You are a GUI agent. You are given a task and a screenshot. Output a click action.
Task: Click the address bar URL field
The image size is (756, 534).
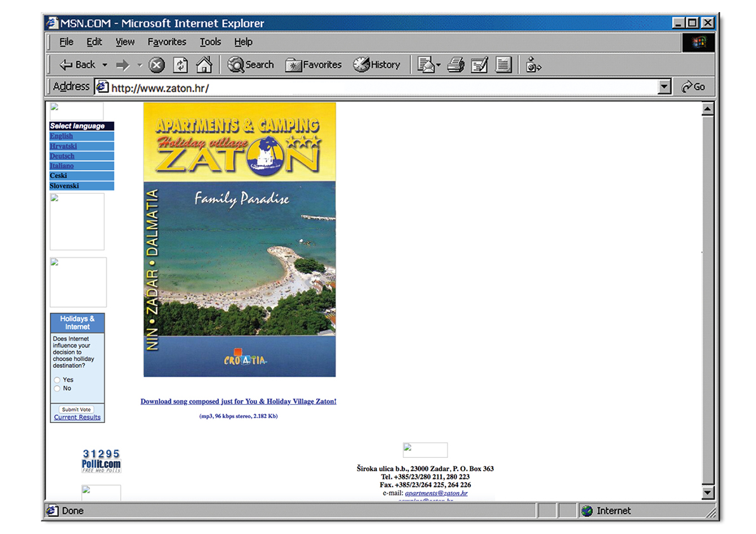[381, 88]
